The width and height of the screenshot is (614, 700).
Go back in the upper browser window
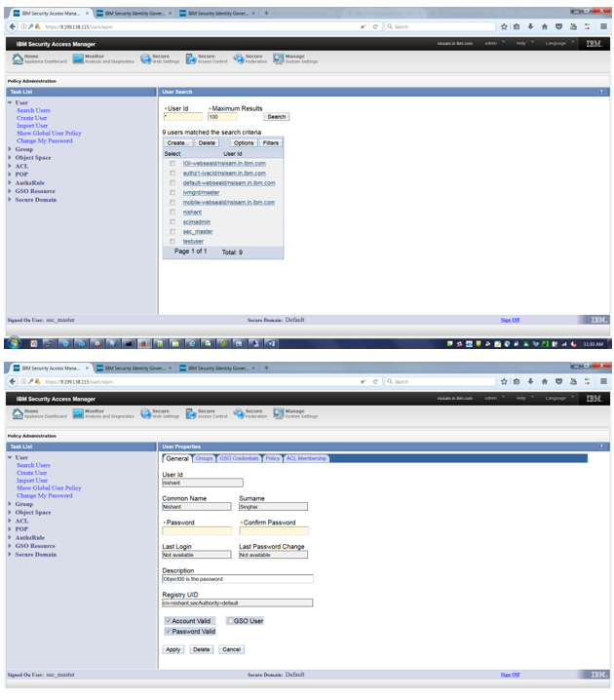pyautogui.click(x=13, y=26)
